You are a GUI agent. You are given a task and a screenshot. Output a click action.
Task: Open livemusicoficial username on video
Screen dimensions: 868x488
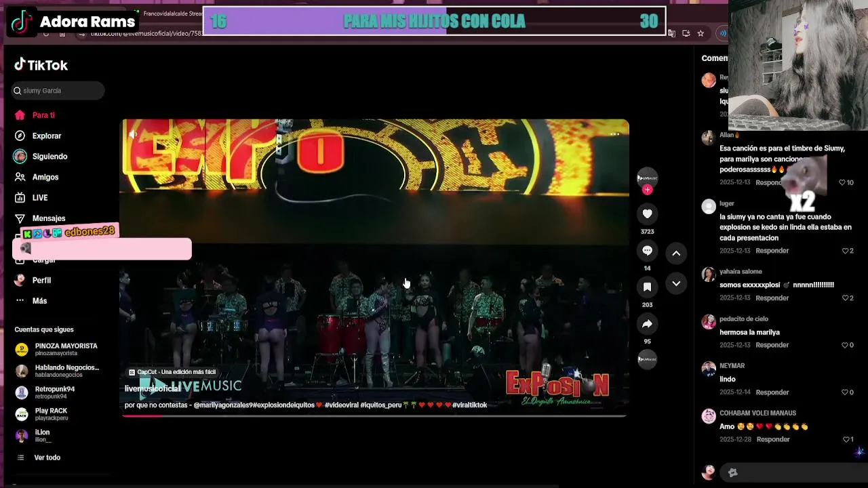pos(153,388)
